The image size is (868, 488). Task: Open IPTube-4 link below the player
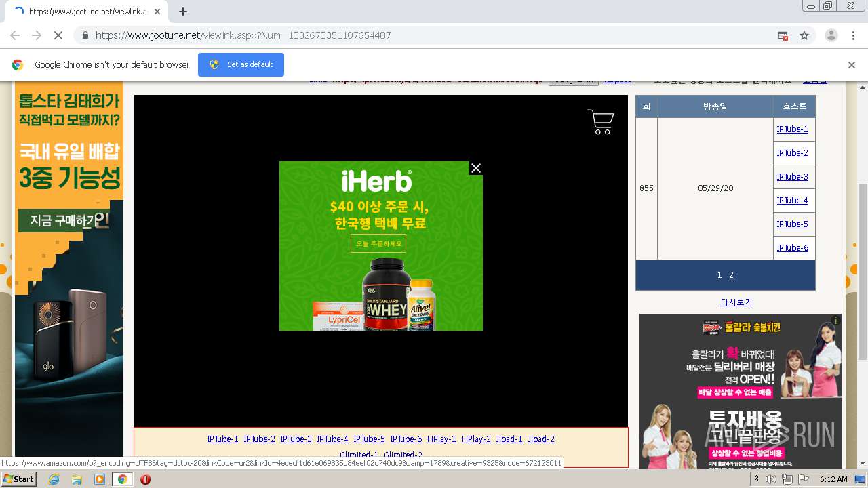(x=332, y=439)
